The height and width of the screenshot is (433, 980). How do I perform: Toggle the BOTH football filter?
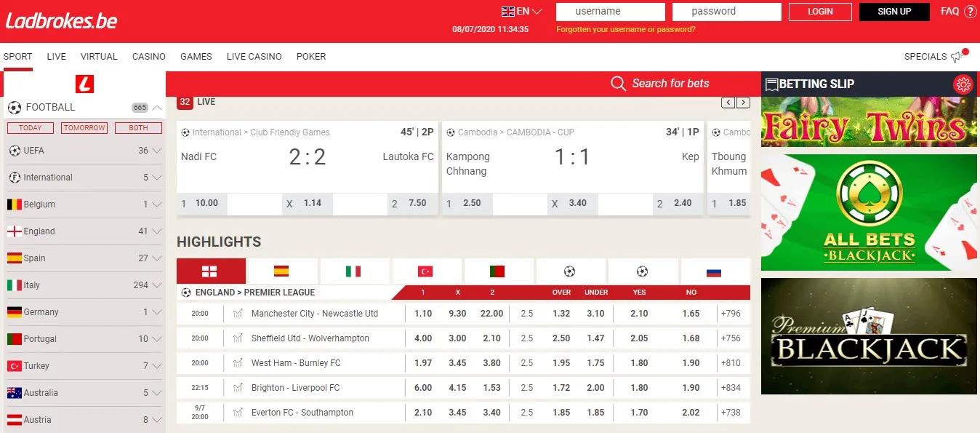pos(138,127)
